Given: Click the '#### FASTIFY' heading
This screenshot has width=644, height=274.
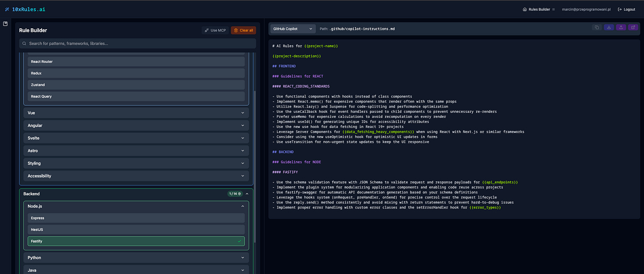Looking at the screenshot, I should point(285,172).
